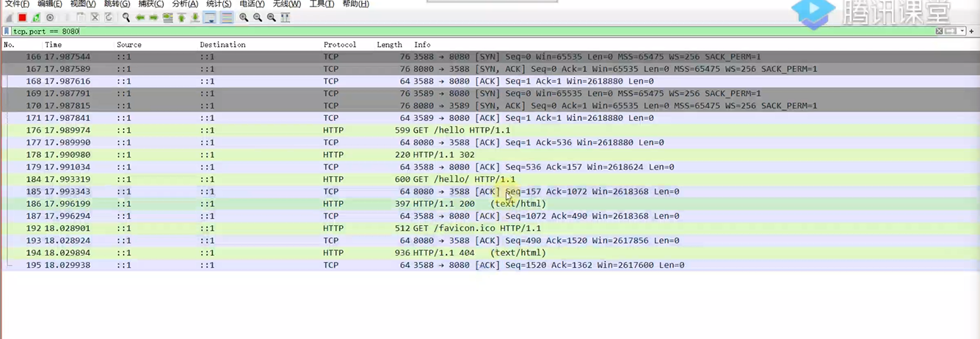
Task: Select packet 171 ACK from 3589
Action: (x=490, y=118)
